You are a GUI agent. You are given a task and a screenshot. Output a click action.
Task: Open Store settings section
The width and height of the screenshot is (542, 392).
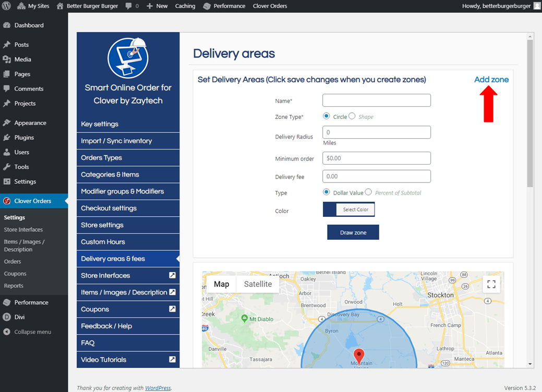click(128, 225)
